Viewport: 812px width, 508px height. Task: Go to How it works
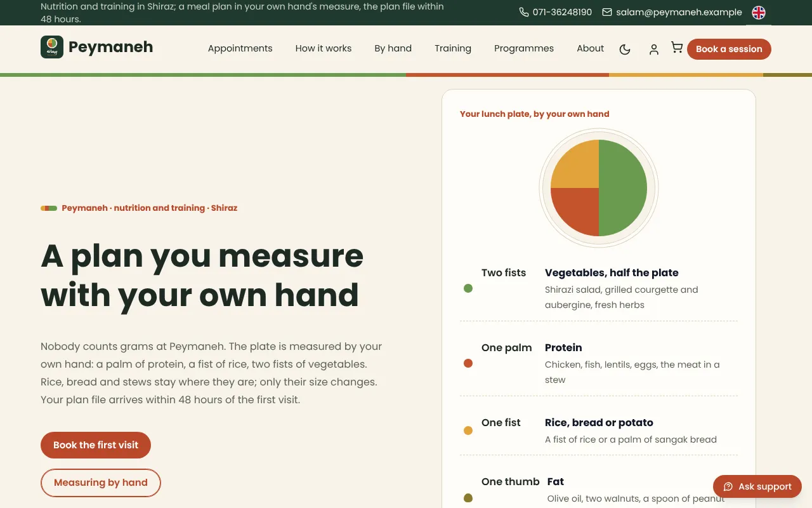point(324,48)
